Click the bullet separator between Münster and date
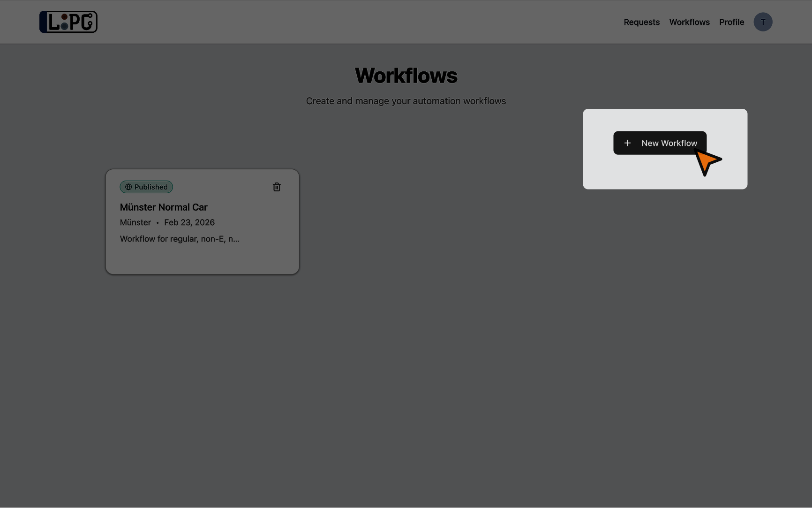The image size is (812, 508). pyautogui.click(x=158, y=223)
